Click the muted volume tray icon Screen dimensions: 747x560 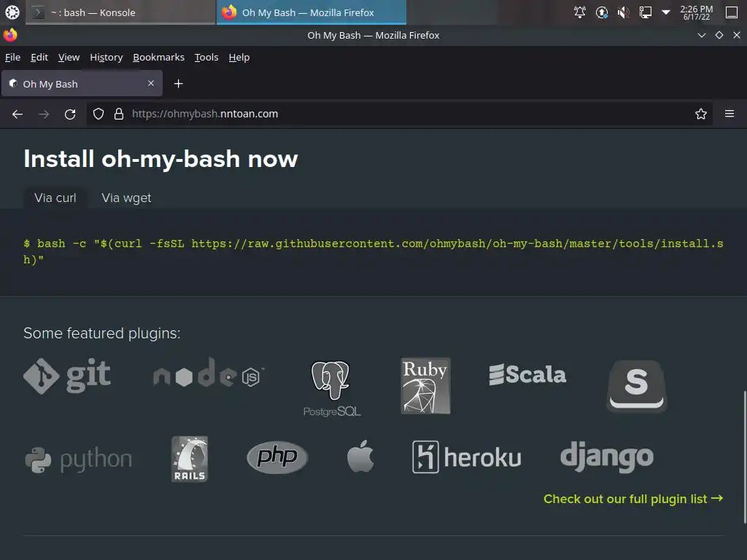click(623, 12)
